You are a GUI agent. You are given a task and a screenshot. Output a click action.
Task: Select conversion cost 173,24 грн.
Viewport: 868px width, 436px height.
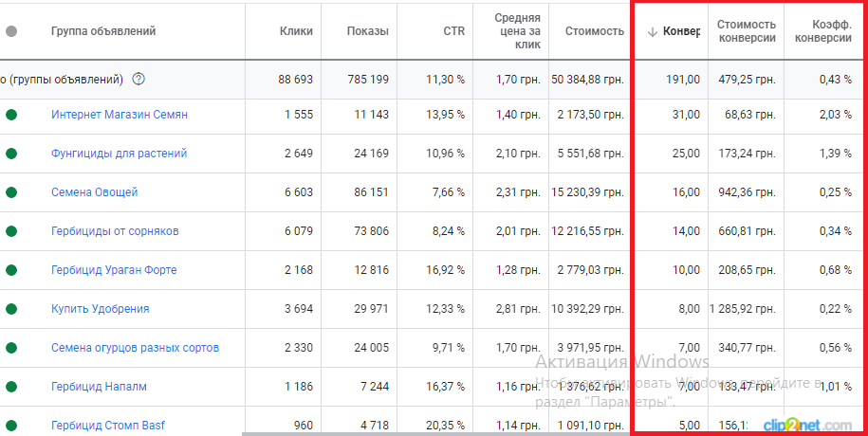point(748,154)
